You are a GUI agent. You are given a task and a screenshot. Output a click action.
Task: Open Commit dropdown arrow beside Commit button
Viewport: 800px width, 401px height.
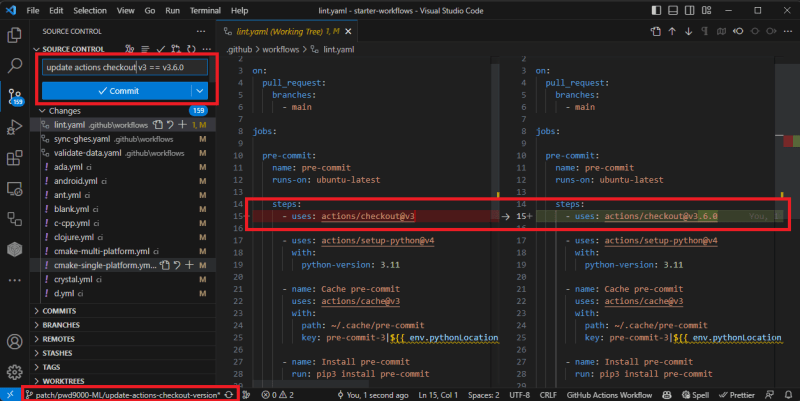pos(199,91)
